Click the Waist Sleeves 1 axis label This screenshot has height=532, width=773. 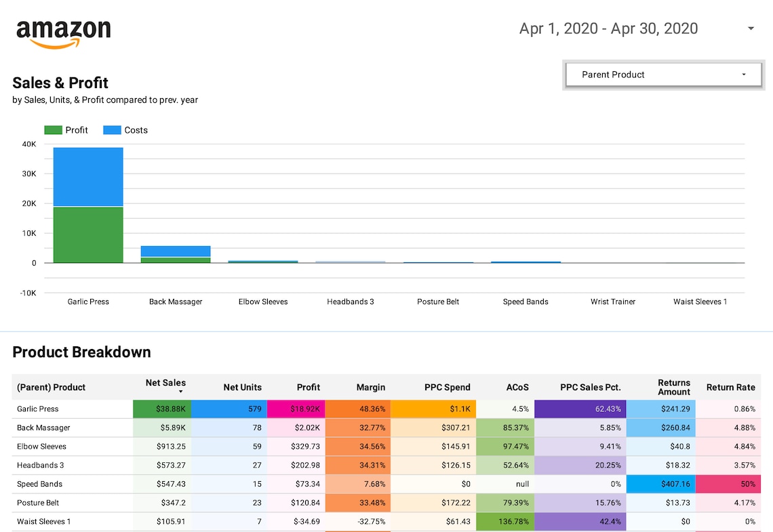point(700,302)
